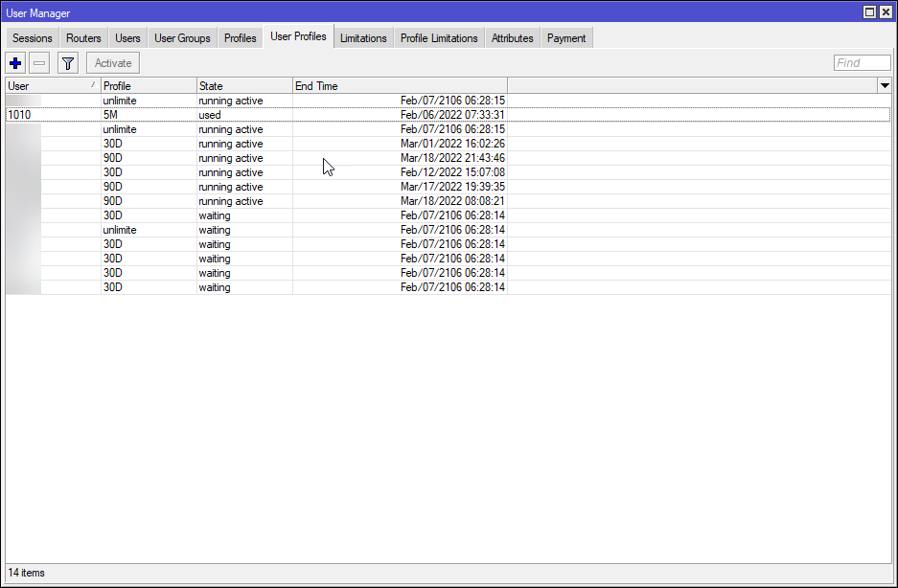Screen dimensions: 898x588
Task: Click the 5M profile cell
Action: tap(149, 115)
